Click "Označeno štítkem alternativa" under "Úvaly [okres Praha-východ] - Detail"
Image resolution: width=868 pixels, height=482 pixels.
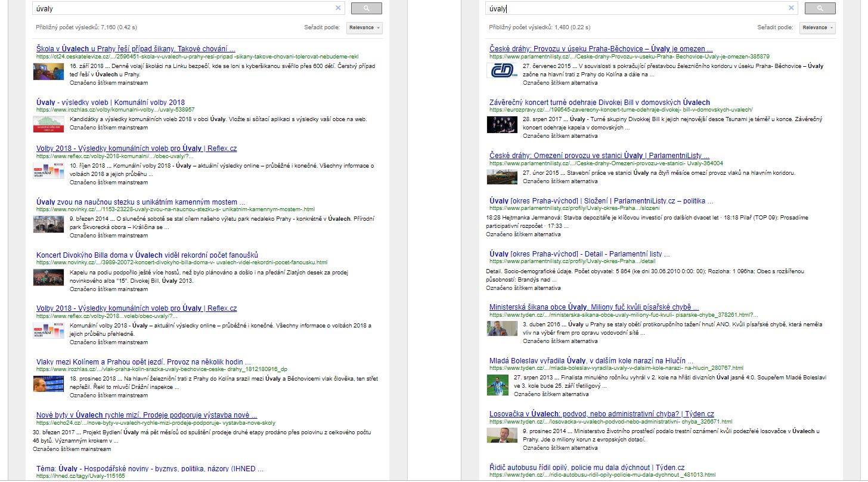(523, 288)
